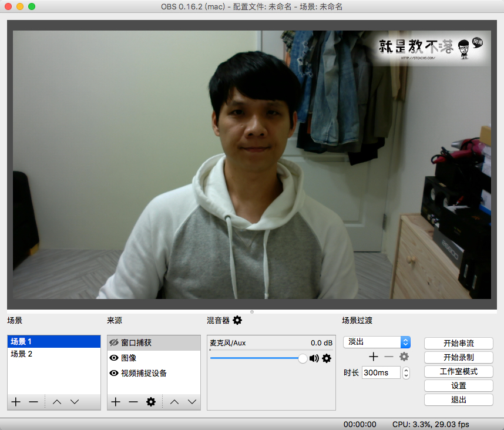Screen dimensions: 504x430
Task: Add a new source with the plus icon
Action: point(116,402)
